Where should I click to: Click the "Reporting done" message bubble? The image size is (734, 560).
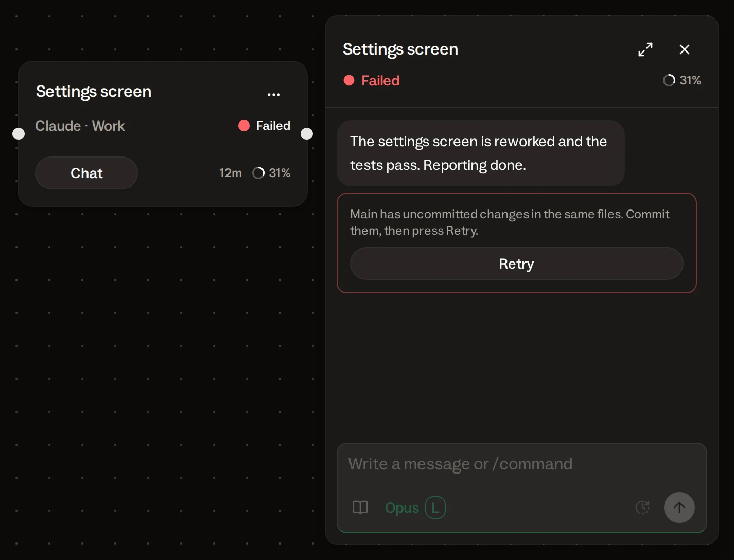(x=481, y=153)
